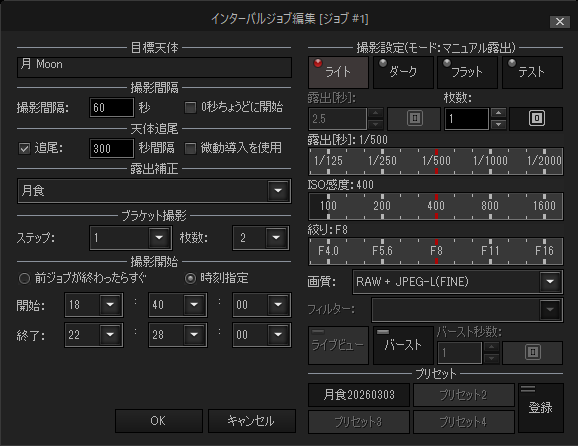The image size is (578, 446).
Task: Uncheck the 追尾 tracking checkbox
Action: point(24,149)
